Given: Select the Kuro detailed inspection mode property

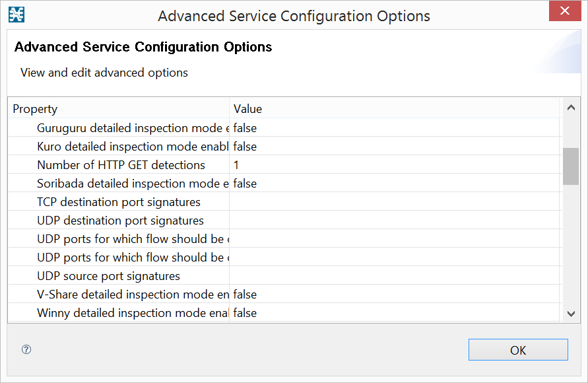Looking at the screenshot, I should coord(133,147).
